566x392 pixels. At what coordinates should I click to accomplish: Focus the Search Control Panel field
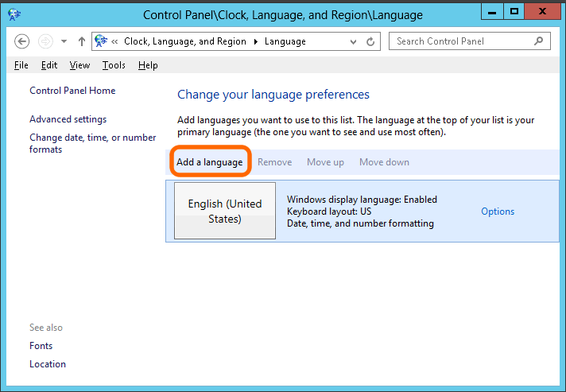(469, 41)
